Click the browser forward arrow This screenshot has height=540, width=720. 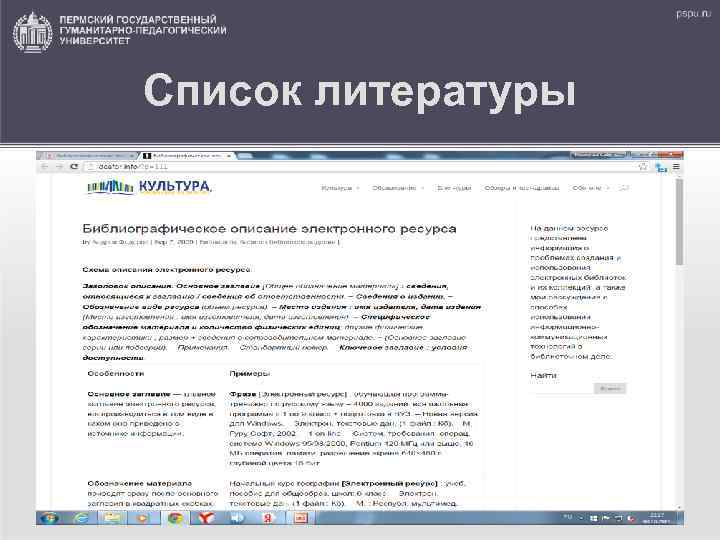pyautogui.click(x=59, y=167)
